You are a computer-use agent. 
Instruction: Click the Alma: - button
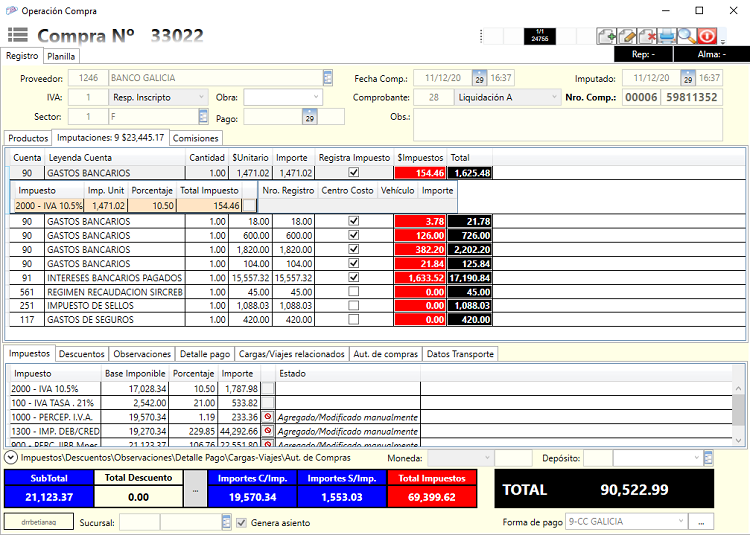point(711,54)
